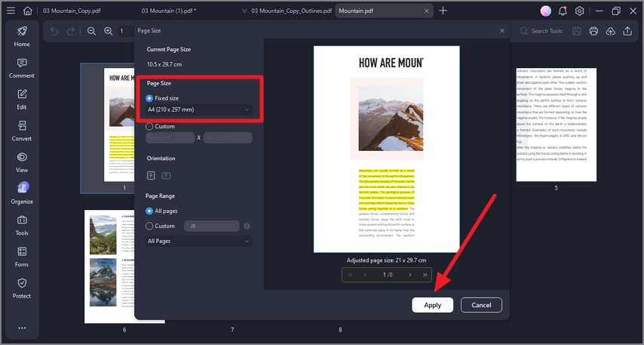
Task: Open notifications bell
Action: tap(563, 11)
